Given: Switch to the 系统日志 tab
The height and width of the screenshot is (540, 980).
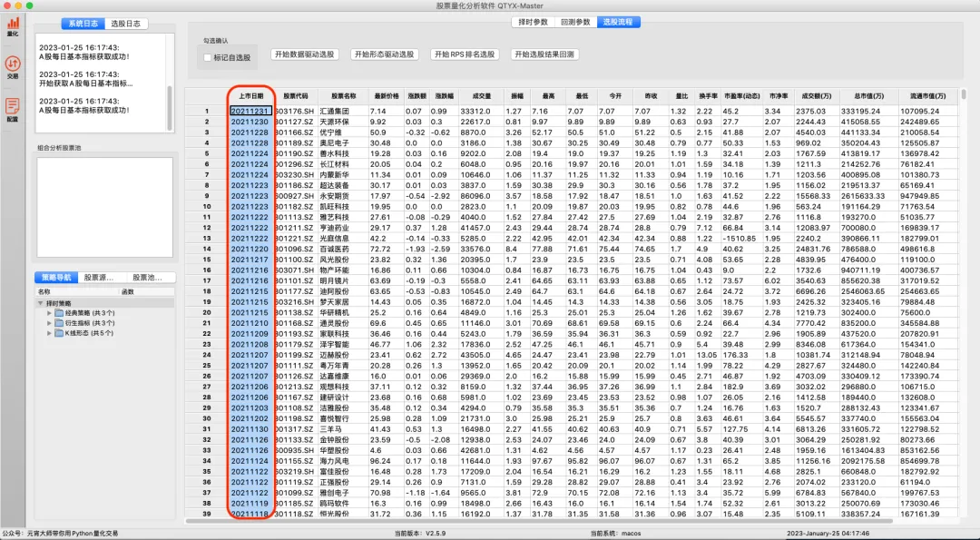Looking at the screenshot, I should tap(83, 24).
